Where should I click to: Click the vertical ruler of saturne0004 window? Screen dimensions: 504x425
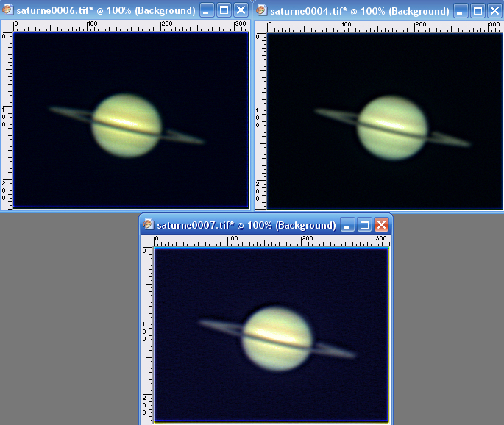pyautogui.click(x=260, y=121)
